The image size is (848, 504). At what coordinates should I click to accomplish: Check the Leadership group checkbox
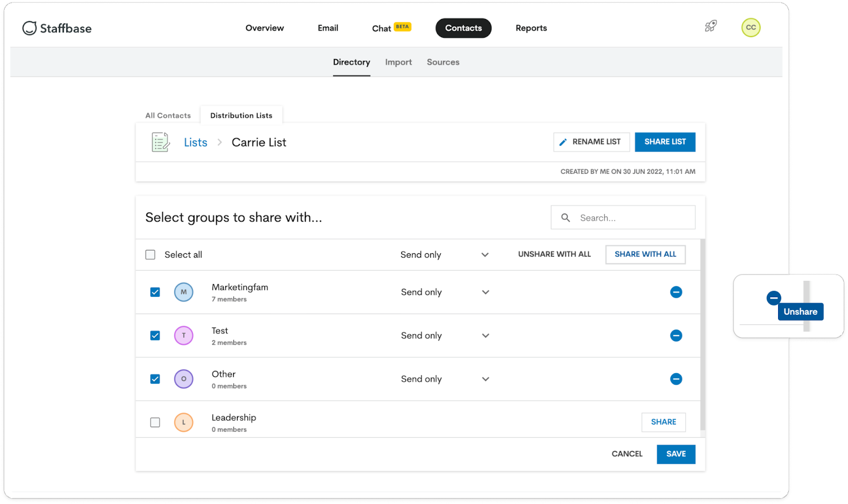point(155,422)
